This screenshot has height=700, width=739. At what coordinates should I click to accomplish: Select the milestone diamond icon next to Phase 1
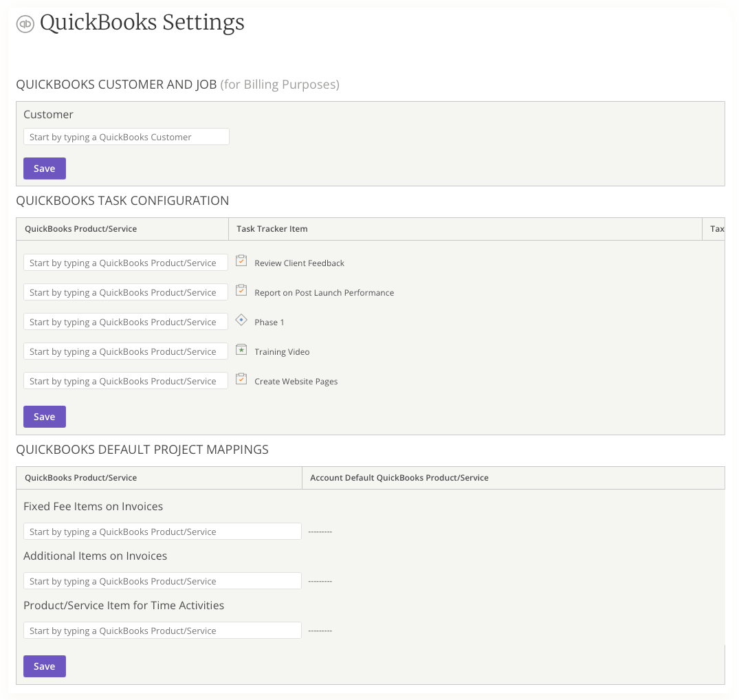[241, 320]
